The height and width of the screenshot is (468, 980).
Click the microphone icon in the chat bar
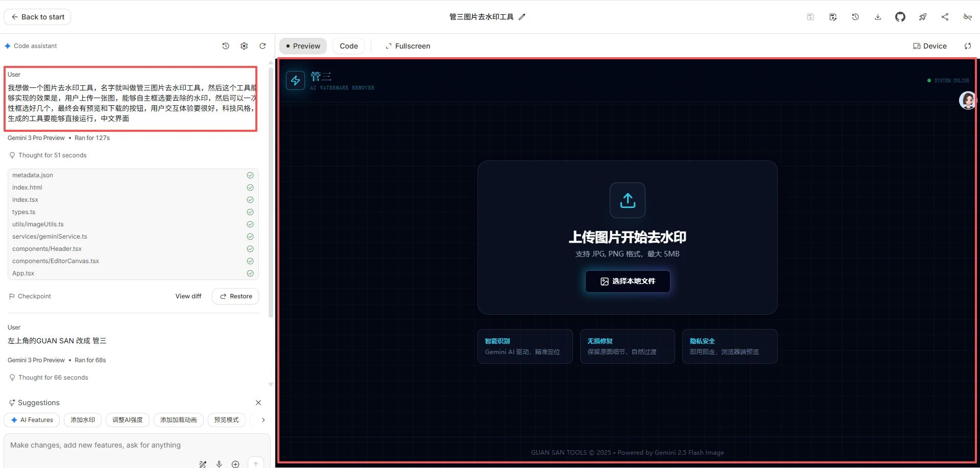click(x=219, y=464)
